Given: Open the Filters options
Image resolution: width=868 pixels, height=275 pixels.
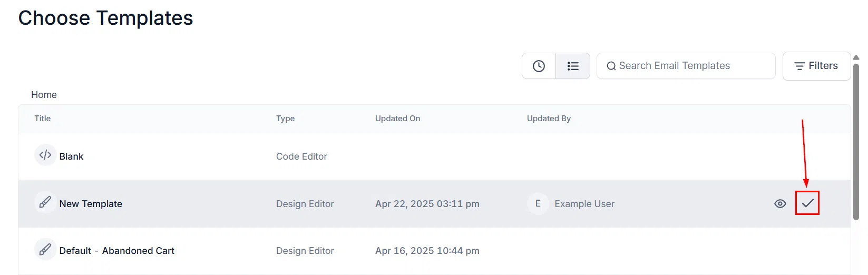Looking at the screenshot, I should point(816,66).
